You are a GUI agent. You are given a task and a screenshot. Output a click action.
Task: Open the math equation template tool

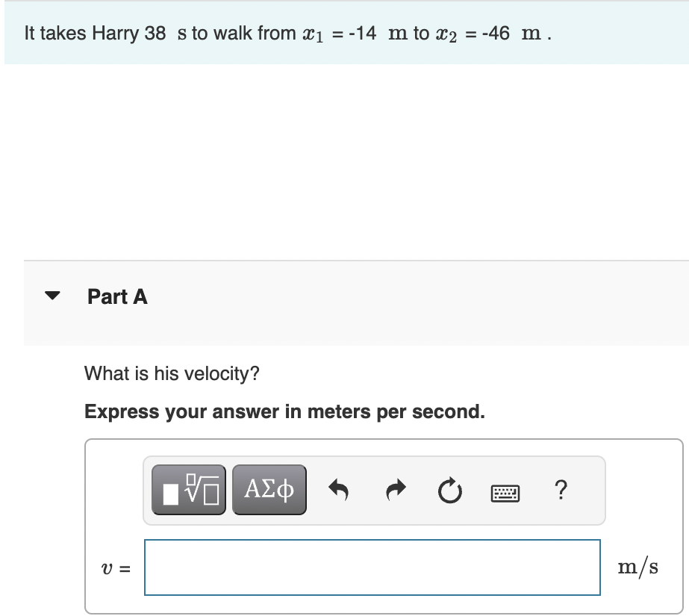188,489
